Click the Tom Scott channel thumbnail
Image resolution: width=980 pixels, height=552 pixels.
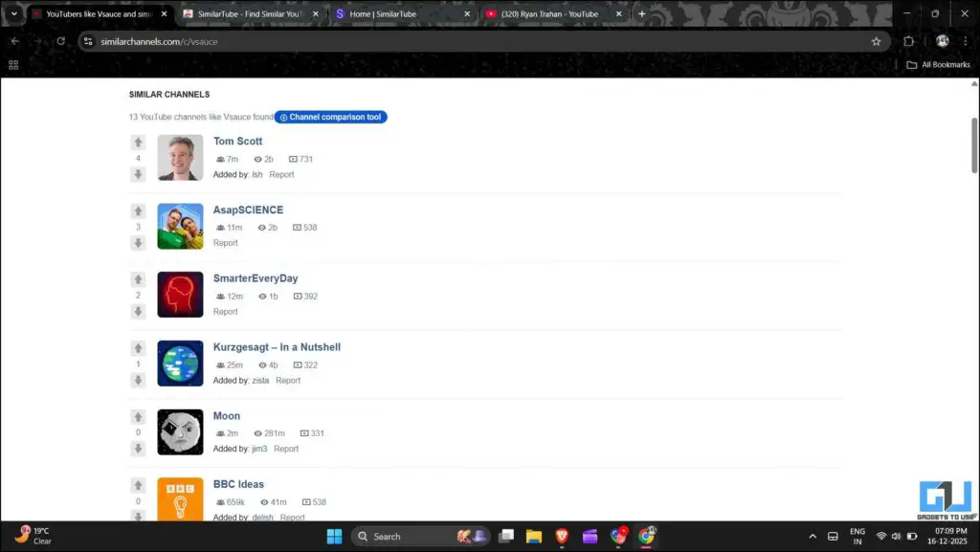179,157
